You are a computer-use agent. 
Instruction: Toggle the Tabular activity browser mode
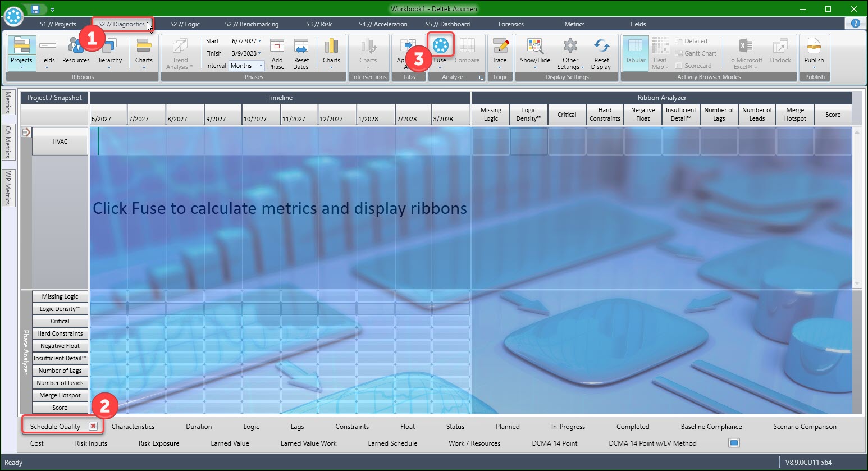[x=635, y=52]
